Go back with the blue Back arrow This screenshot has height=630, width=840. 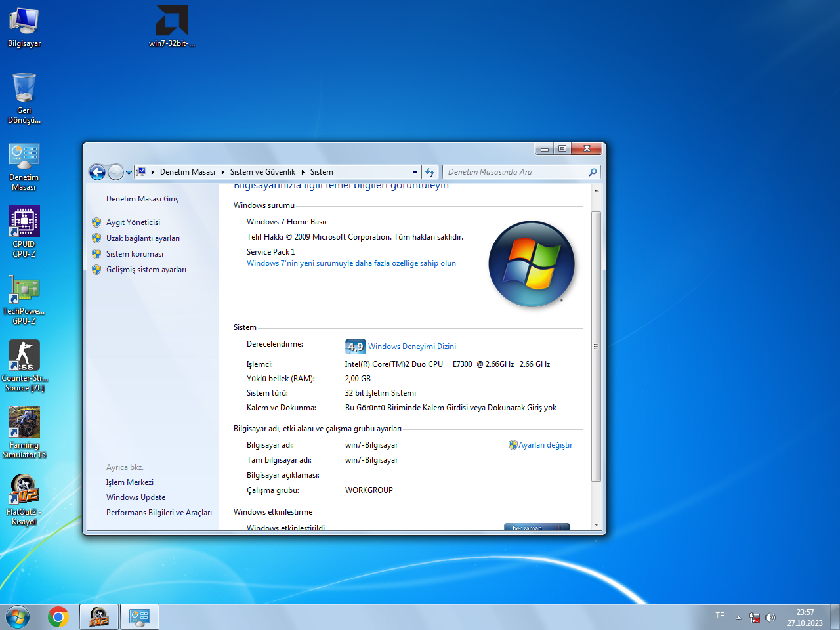pos(97,172)
